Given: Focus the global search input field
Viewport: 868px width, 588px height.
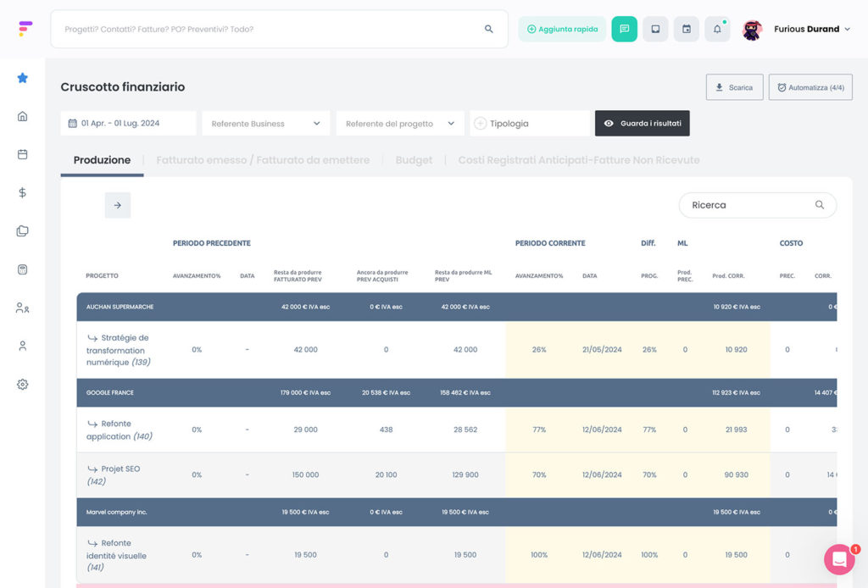Looking at the screenshot, I should pos(279,29).
